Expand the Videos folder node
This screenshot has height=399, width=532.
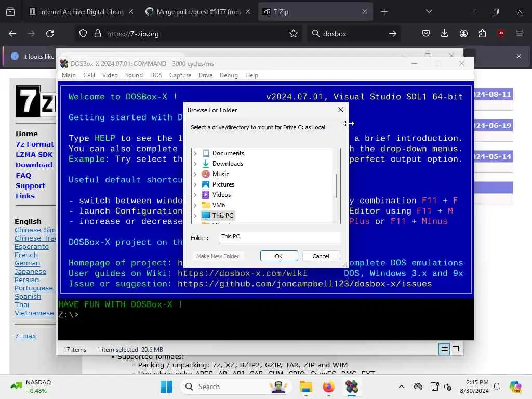point(195,195)
